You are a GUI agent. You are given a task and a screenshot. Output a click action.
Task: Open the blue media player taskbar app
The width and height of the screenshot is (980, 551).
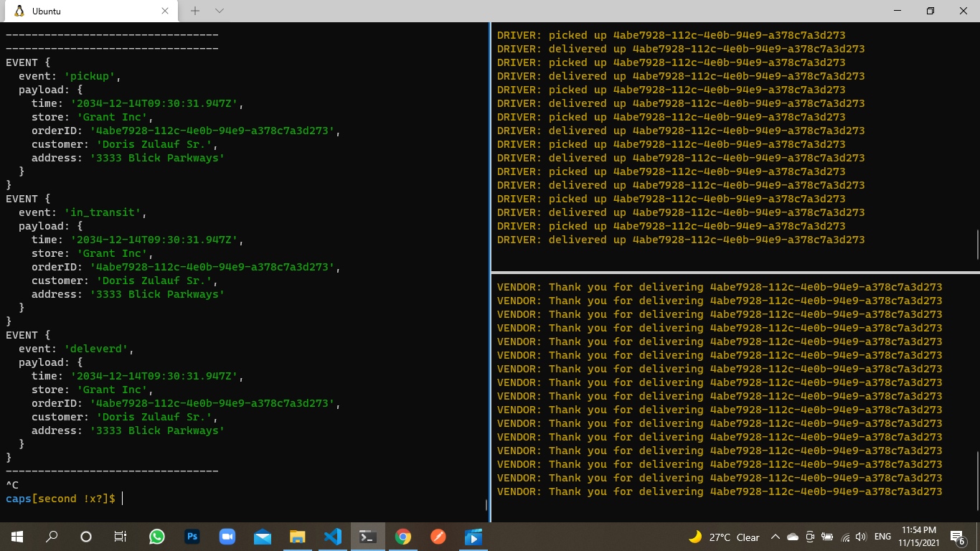click(473, 537)
